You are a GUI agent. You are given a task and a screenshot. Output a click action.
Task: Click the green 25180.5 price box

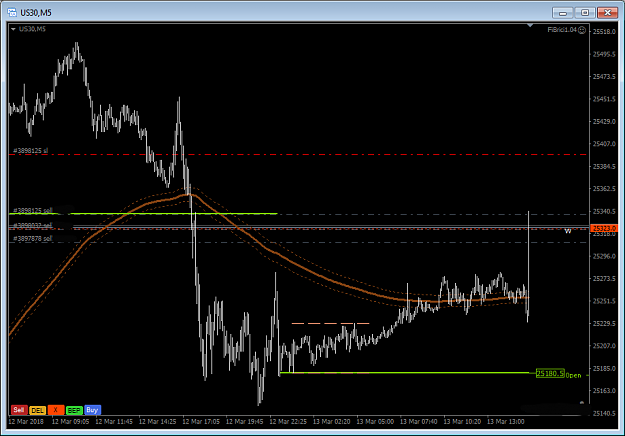click(550, 373)
